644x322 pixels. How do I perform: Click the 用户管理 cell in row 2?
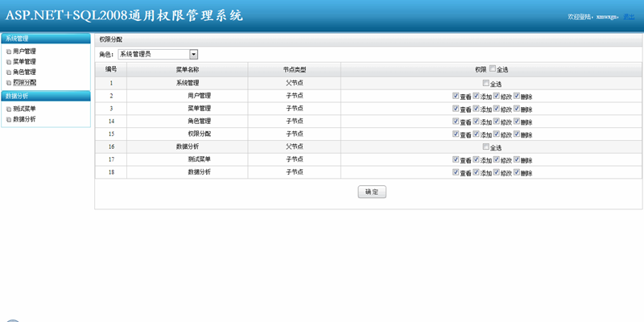click(x=188, y=96)
